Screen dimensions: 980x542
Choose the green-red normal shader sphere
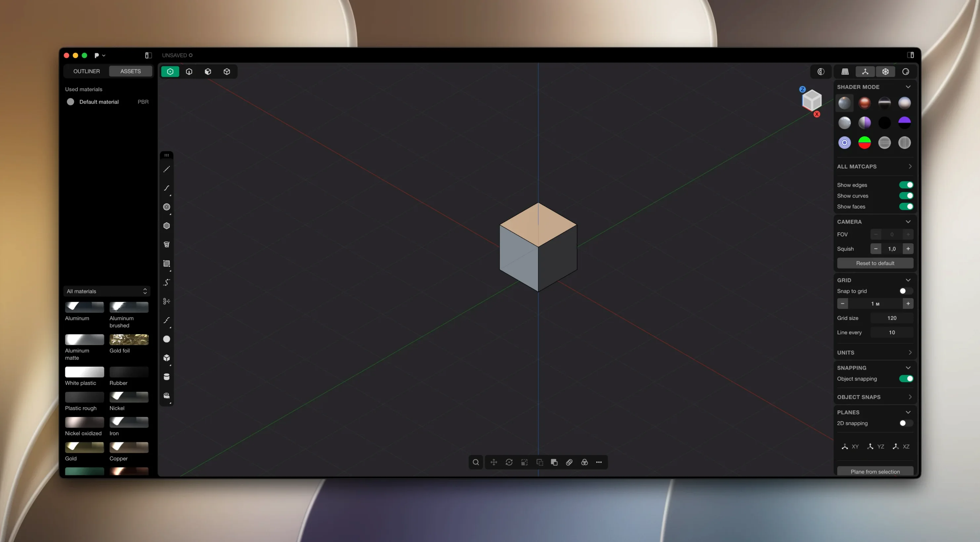[864, 143]
